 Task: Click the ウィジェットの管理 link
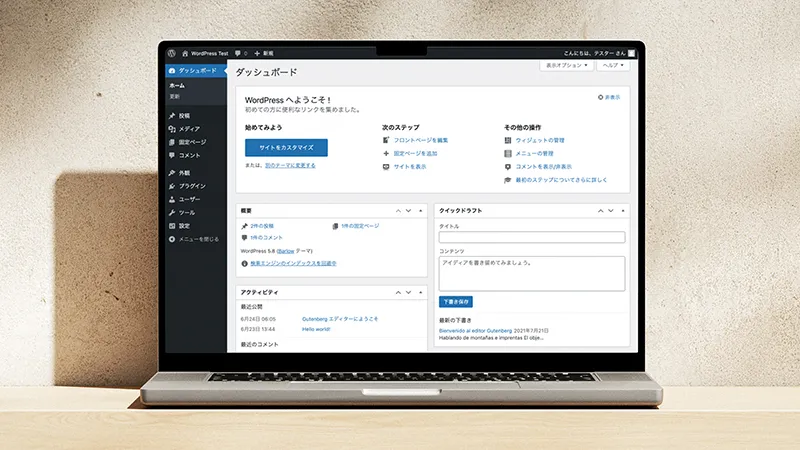tap(540, 140)
